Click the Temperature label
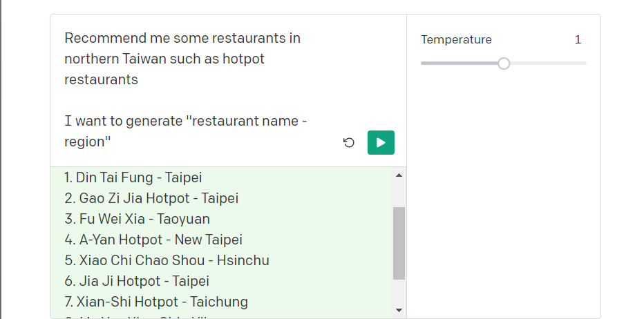The height and width of the screenshot is (319, 644). pos(456,40)
